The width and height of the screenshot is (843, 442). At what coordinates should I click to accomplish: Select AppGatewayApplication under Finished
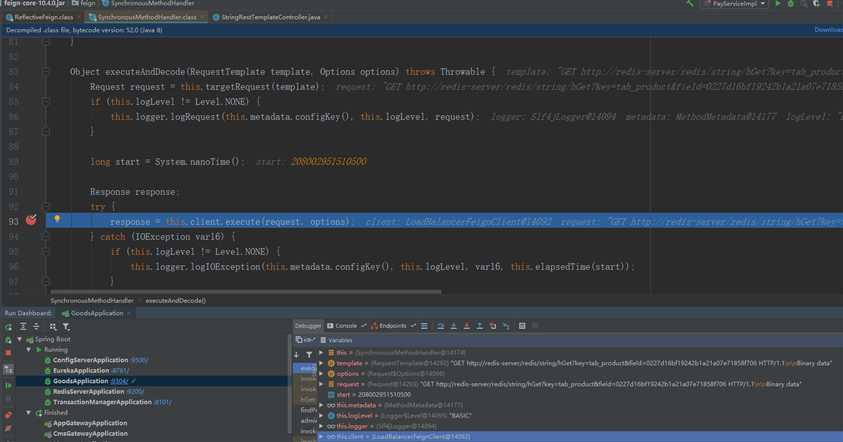click(x=90, y=423)
